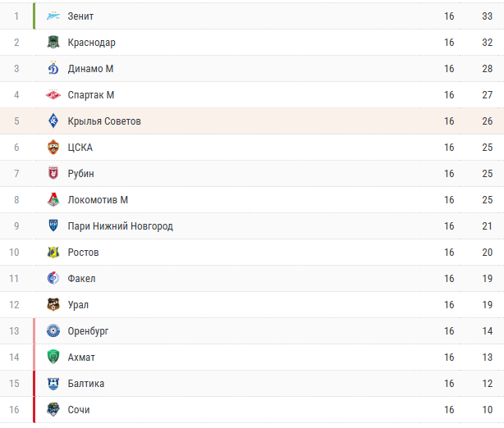Screen dimensions: 504x428
Task: Click the CSKA club emblem
Action: pos(53,147)
